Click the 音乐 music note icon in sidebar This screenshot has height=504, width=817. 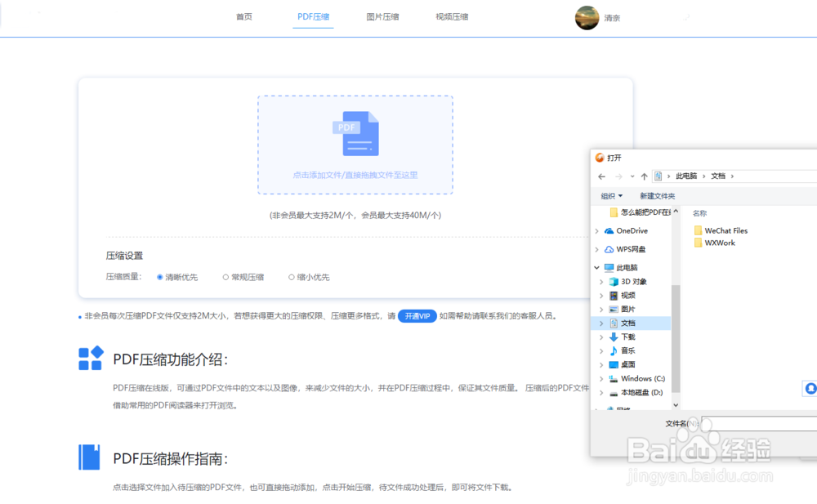click(x=615, y=351)
